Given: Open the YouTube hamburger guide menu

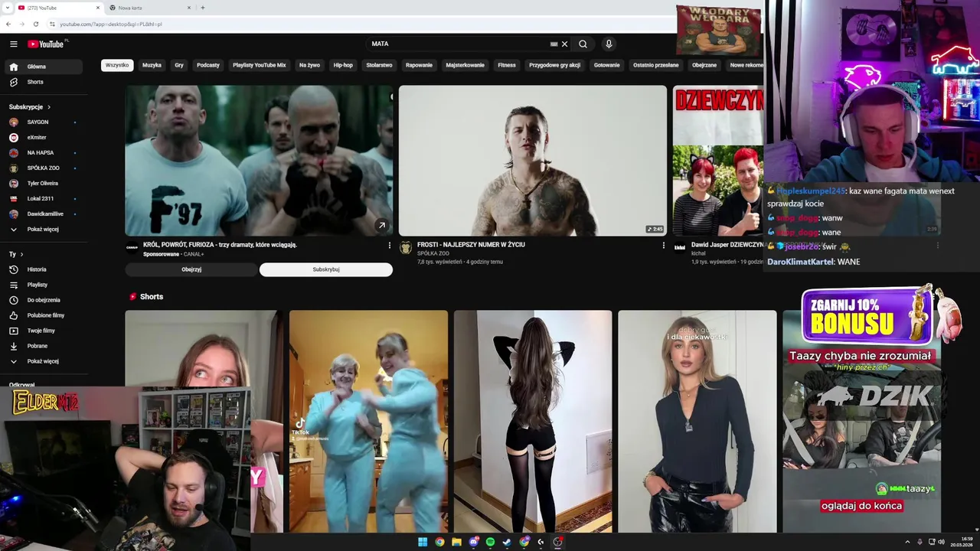Looking at the screenshot, I should pyautogui.click(x=13, y=44).
